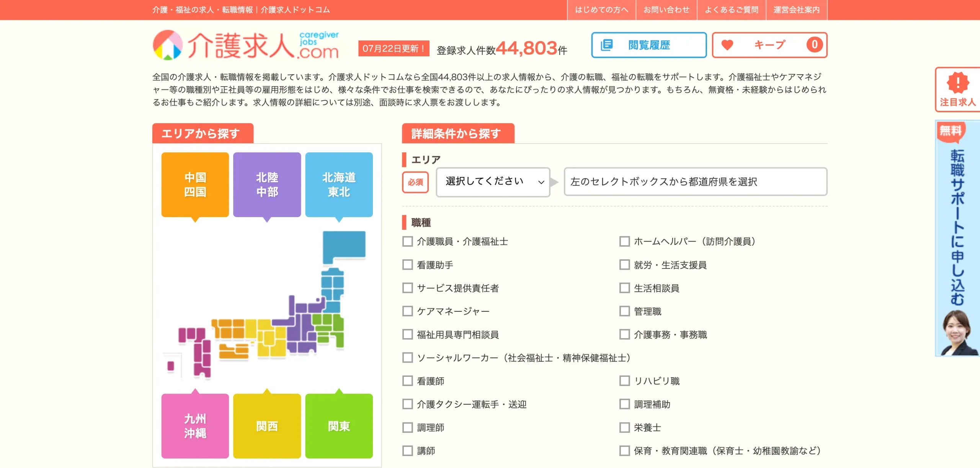This screenshot has height=468, width=980.
Task: Check 福祉用具専門相談員 checkbox
Action: coord(408,334)
